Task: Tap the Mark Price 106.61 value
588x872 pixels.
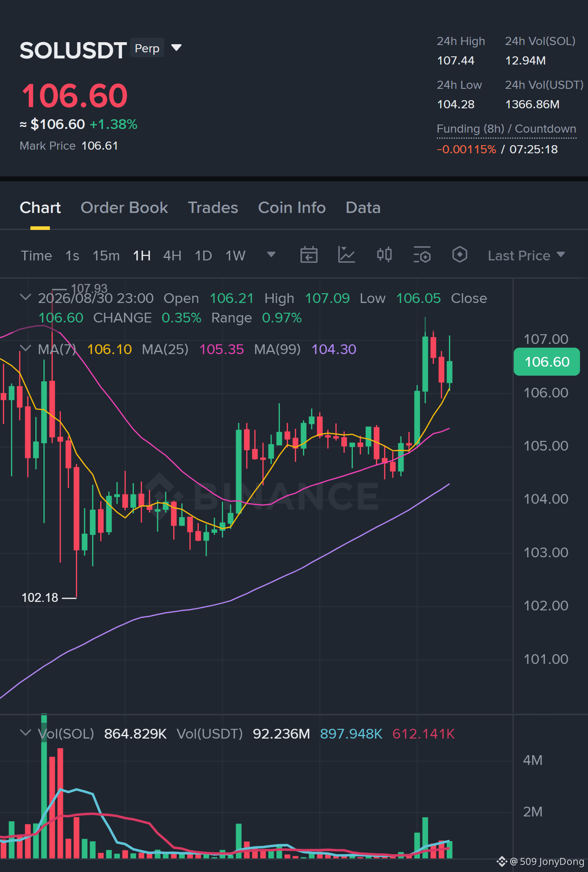Action: coord(100,146)
